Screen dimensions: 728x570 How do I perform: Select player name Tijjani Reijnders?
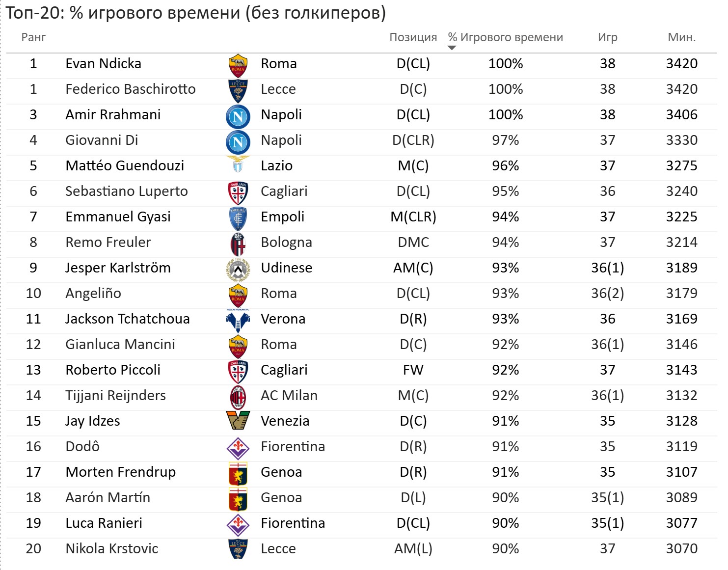(116, 395)
